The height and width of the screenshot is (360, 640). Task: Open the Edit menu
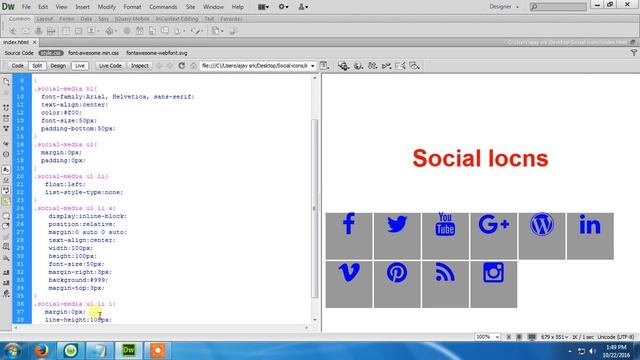point(43,7)
